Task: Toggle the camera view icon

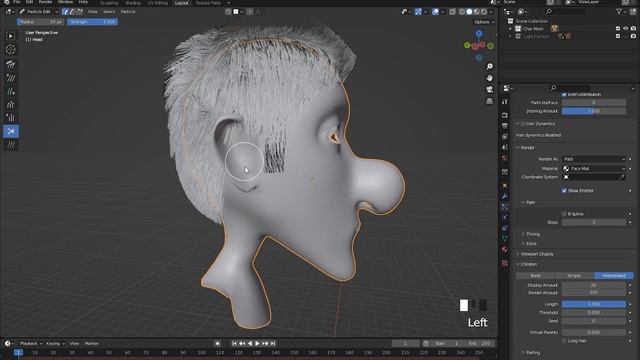Action: tap(489, 89)
